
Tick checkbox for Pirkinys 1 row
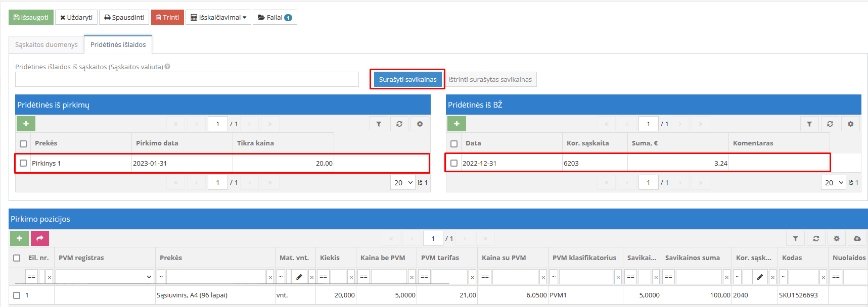23,163
